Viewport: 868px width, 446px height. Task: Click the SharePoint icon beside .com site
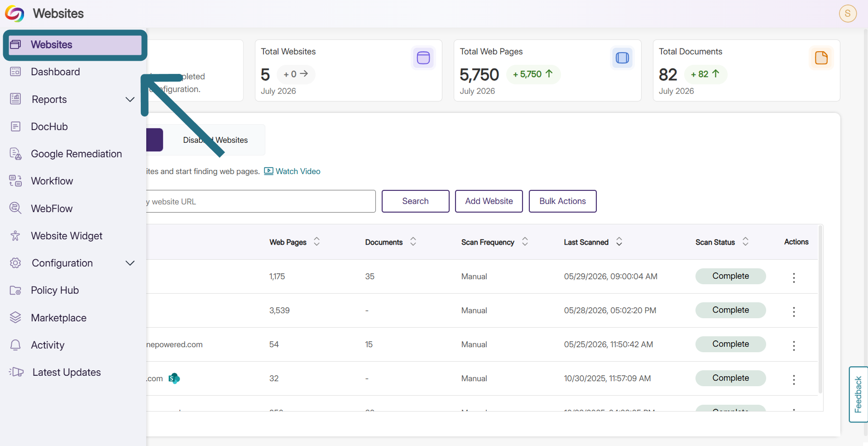[174, 378]
